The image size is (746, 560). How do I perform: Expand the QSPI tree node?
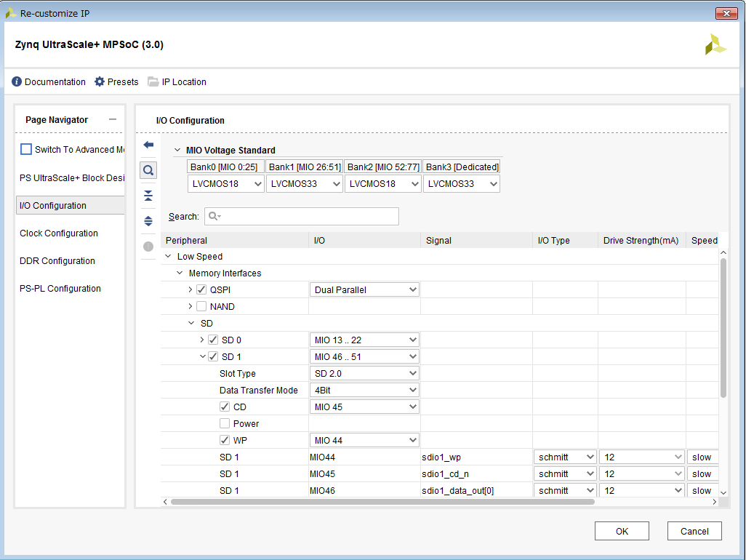coord(190,289)
